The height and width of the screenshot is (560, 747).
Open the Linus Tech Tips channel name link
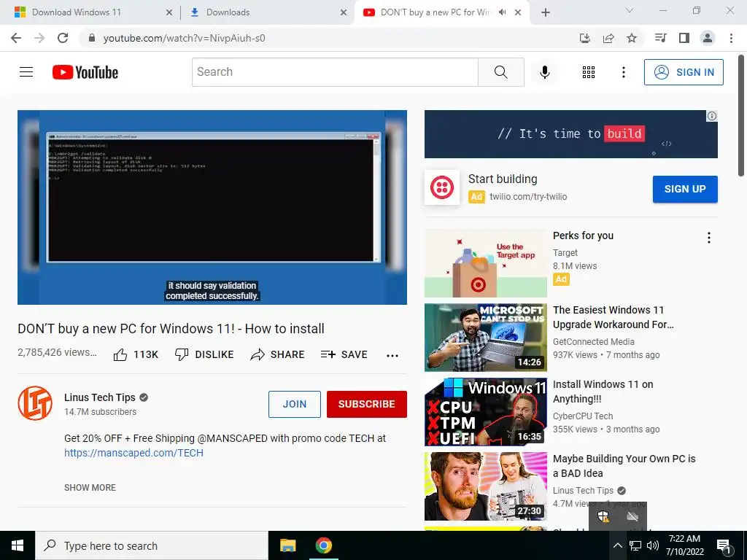click(x=99, y=397)
